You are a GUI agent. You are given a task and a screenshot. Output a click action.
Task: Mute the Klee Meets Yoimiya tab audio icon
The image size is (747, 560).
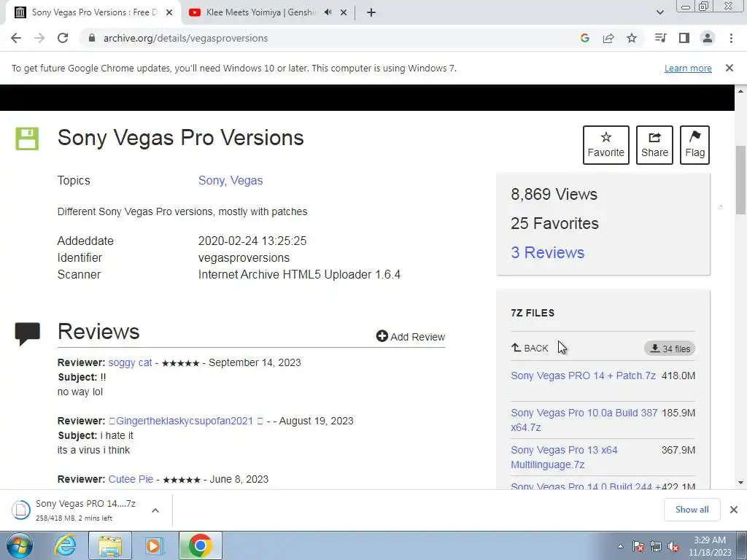(x=328, y=12)
